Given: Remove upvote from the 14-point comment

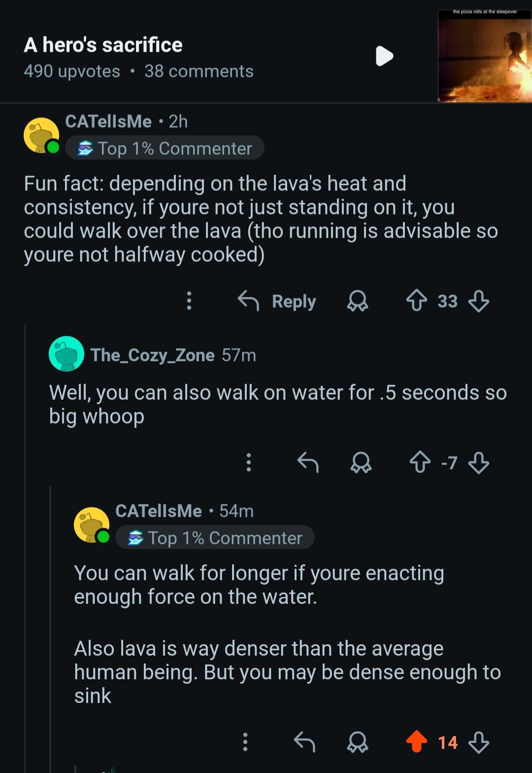Looking at the screenshot, I should tap(417, 742).
